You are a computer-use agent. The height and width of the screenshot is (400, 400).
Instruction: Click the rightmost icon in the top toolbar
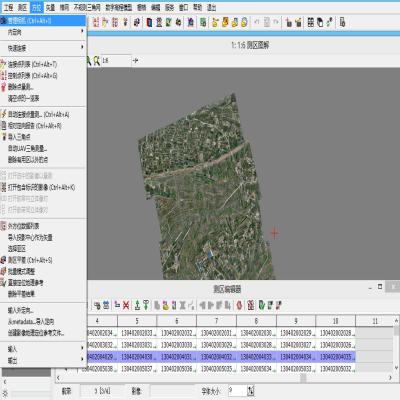point(342,22)
